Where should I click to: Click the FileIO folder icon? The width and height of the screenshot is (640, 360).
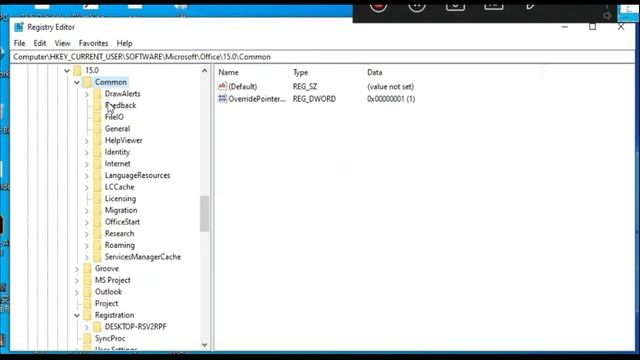[97, 117]
